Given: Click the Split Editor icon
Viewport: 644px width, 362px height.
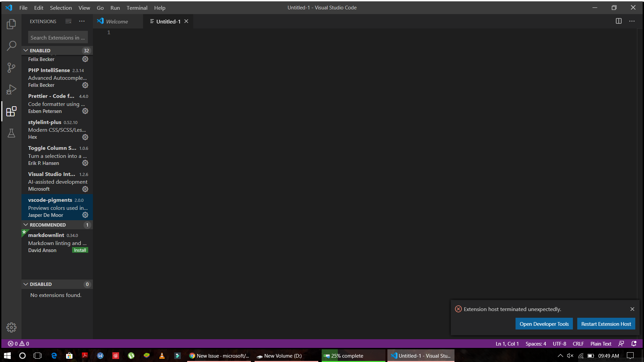Looking at the screenshot, I should (619, 21).
